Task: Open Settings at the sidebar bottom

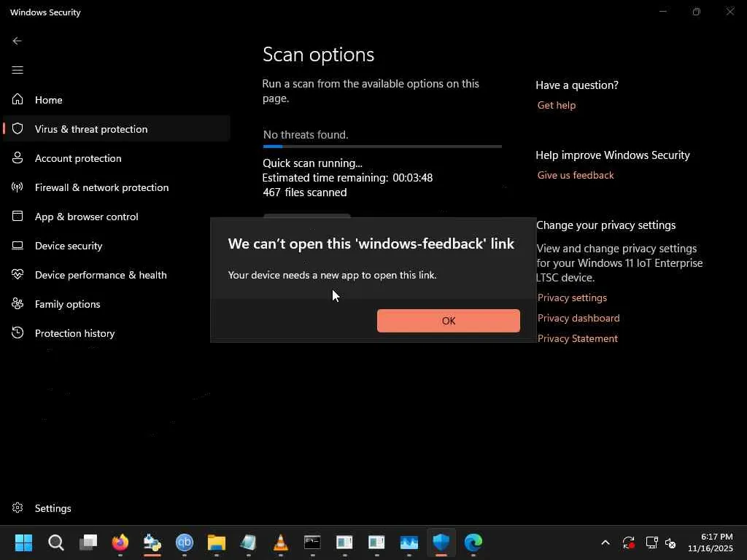Action: 116,508
